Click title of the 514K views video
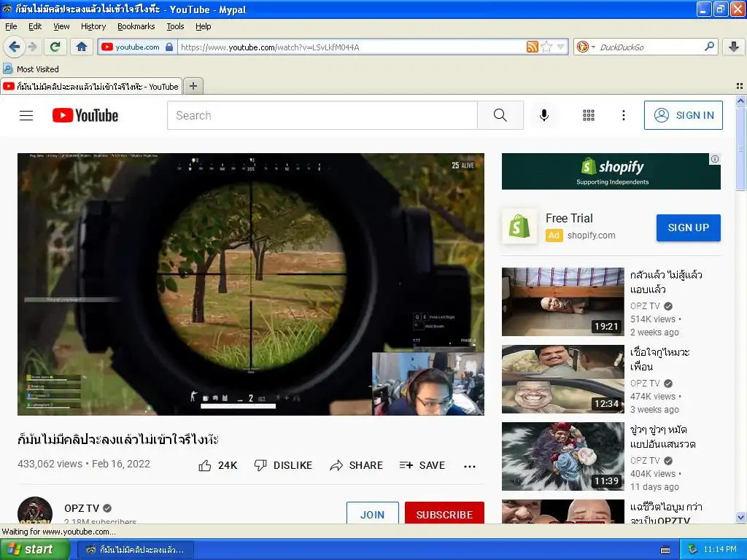 tap(665, 282)
